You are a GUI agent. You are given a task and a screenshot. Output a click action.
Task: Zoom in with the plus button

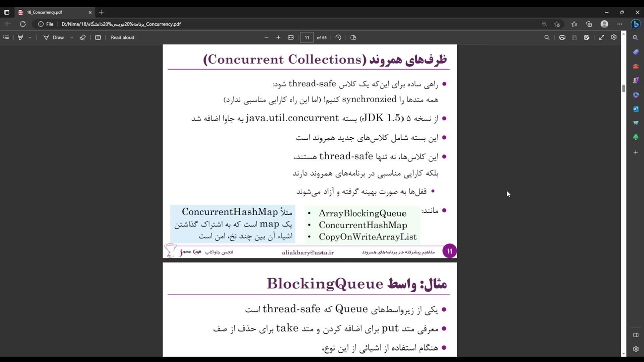[278, 37]
